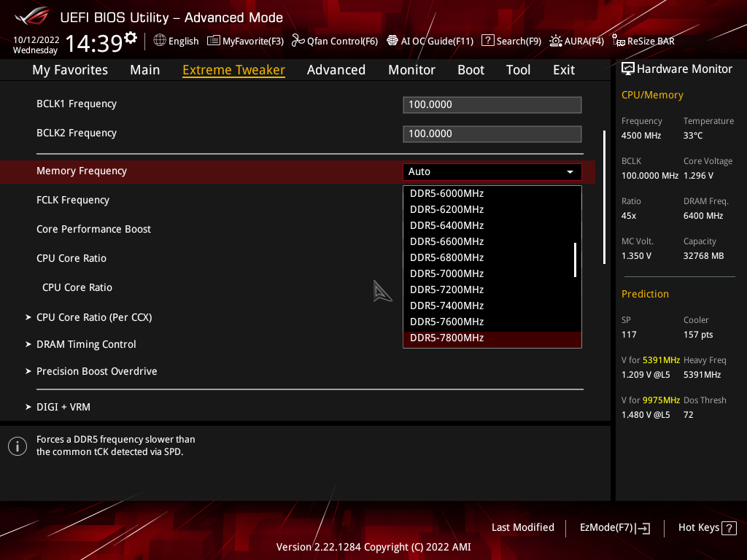747x560 pixels.
Task: Expand the DIGI + VRM submenu
Action: click(63, 407)
